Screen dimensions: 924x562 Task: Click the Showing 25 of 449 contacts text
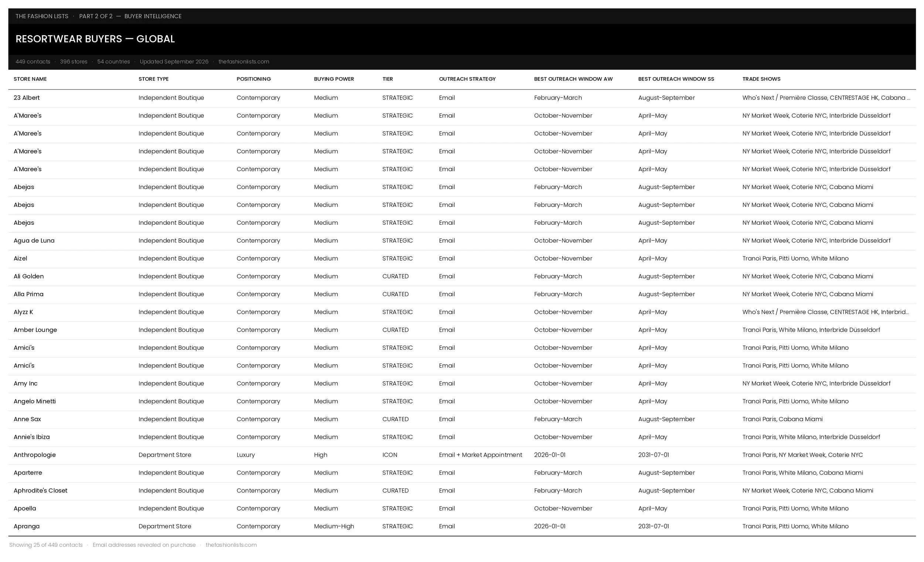tap(46, 545)
